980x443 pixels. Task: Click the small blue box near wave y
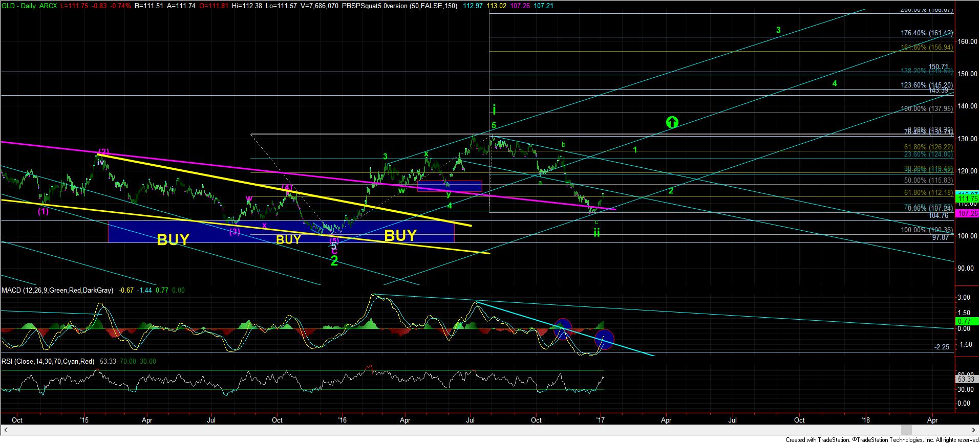pos(450,186)
